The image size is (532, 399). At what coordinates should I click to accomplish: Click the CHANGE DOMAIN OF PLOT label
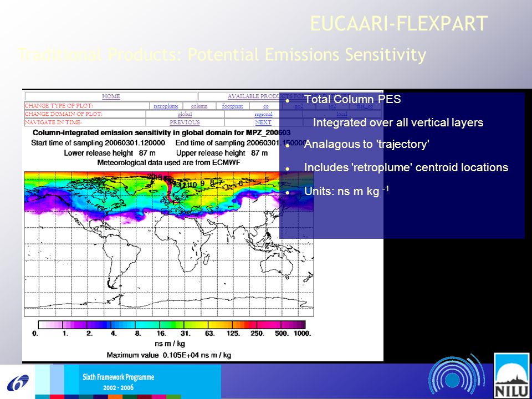tap(63, 114)
